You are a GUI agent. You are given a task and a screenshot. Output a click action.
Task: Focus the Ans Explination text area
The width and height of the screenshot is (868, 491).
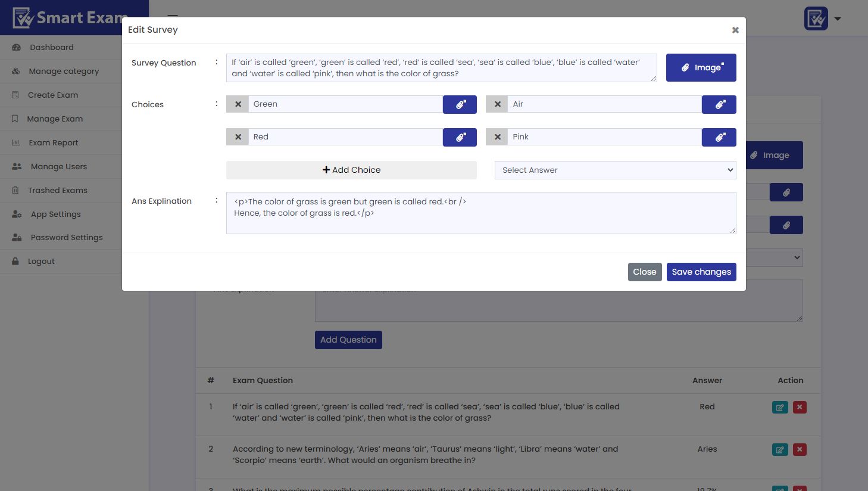[481, 213]
